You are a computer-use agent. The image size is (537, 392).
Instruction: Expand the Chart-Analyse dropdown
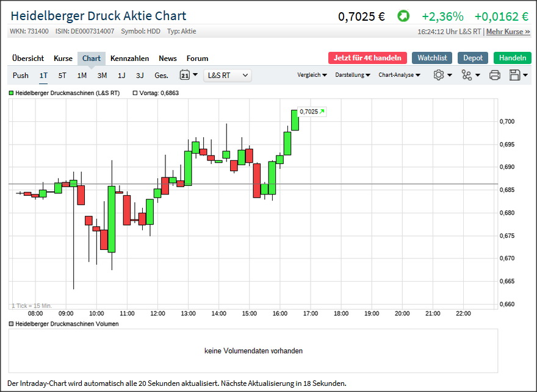coord(399,75)
